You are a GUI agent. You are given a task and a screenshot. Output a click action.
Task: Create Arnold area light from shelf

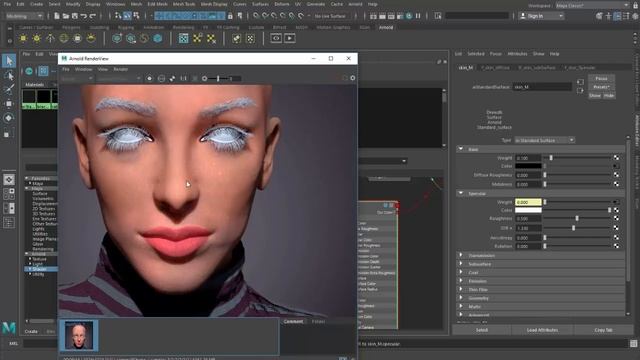click(23, 38)
